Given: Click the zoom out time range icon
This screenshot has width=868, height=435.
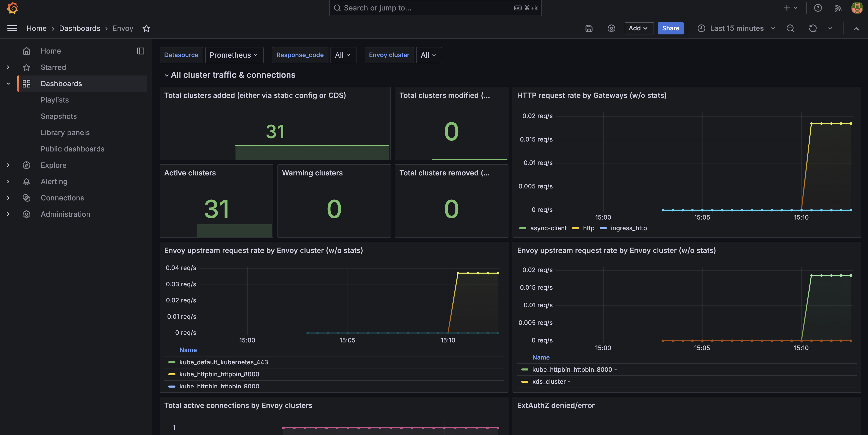Looking at the screenshot, I should pyautogui.click(x=790, y=28).
